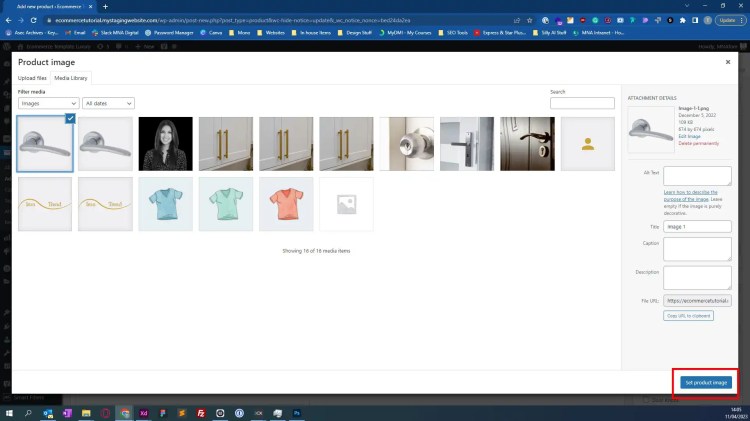Viewport: 750px width, 421px height.
Task: Click into the Description text area
Action: pyautogui.click(x=697, y=277)
